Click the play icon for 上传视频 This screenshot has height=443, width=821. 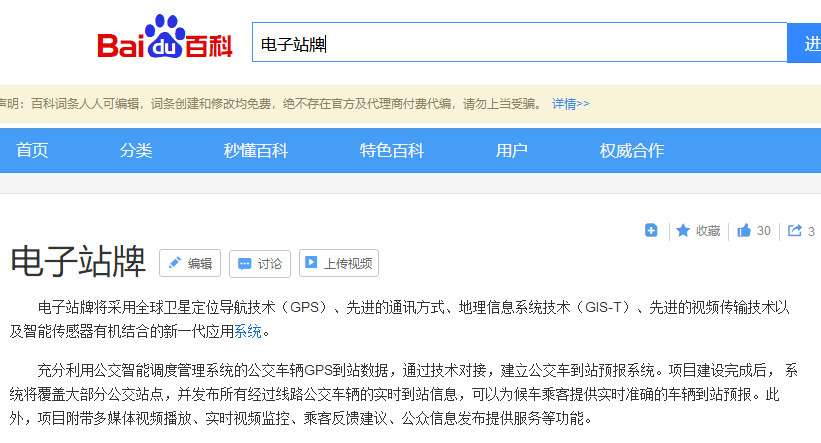pyautogui.click(x=312, y=264)
